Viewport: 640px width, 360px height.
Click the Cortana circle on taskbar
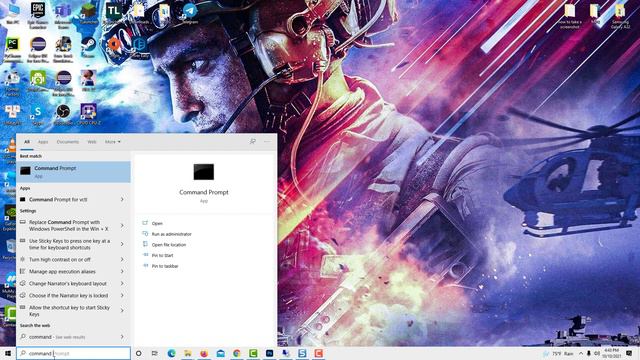138,353
